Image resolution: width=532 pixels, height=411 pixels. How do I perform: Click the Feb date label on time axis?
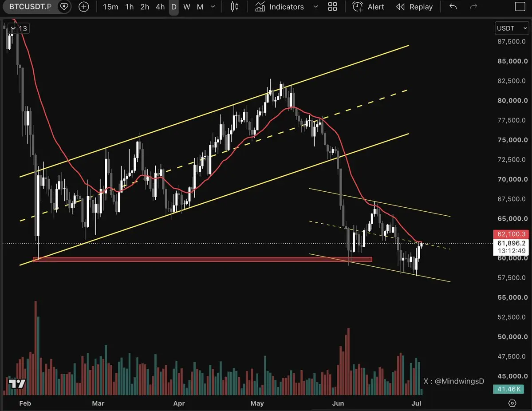click(25, 403)
